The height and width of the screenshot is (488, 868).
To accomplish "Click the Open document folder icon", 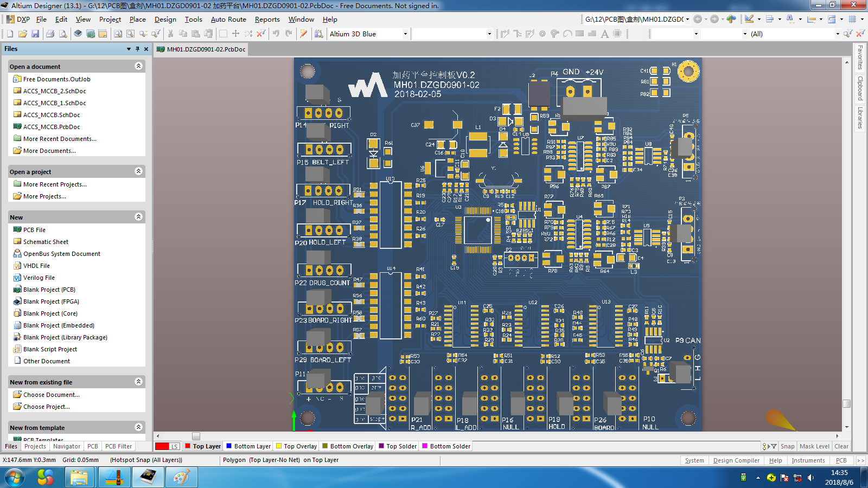I will click(22, 34).
